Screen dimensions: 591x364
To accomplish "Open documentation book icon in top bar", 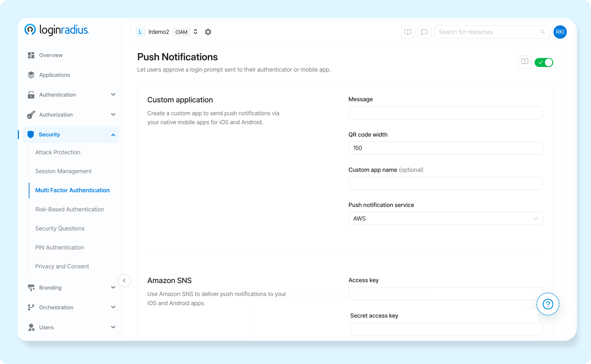I will coord(407,32).
